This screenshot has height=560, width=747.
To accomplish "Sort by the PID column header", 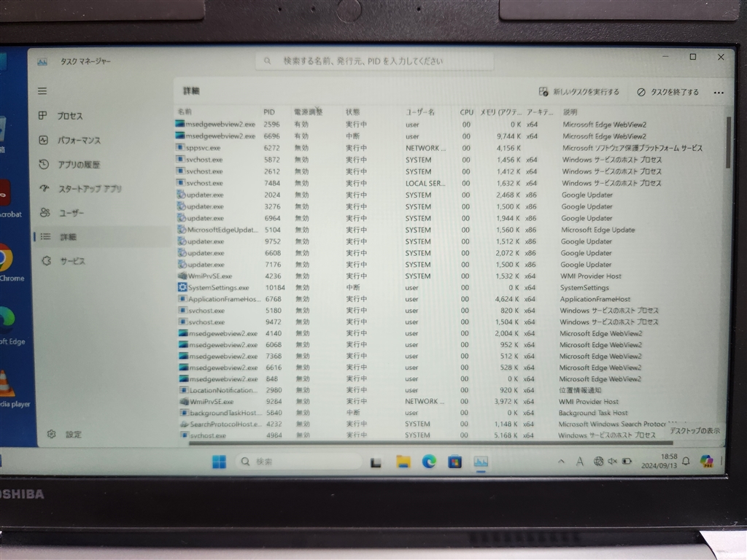I will (269, 112).
